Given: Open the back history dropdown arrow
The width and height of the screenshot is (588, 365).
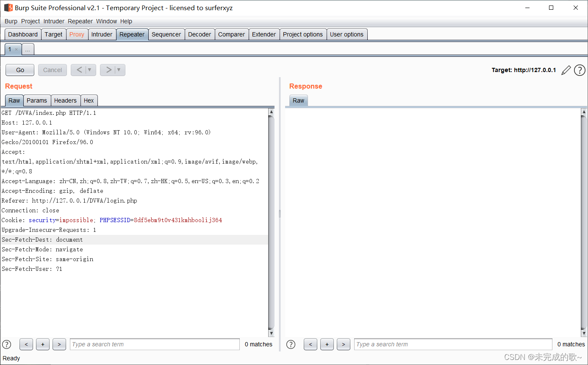Looking at the screenshot, I should tap(90, 70).
